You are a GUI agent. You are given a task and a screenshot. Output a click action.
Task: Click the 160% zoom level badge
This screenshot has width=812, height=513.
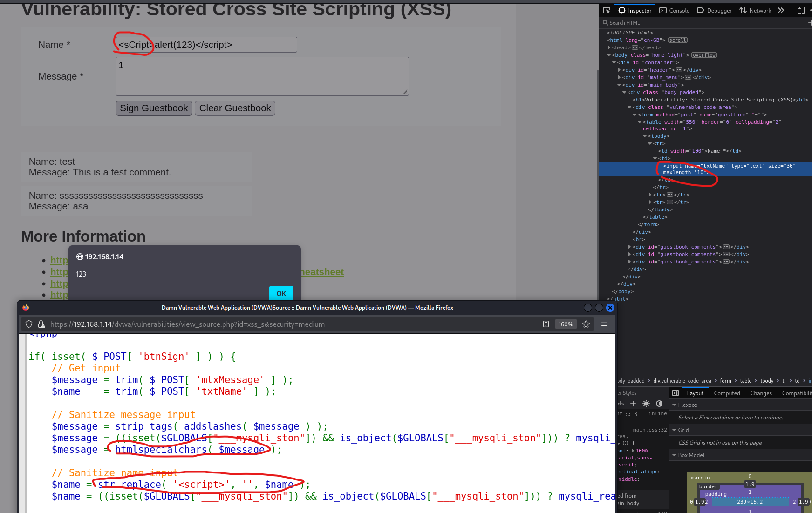click(x=566, y=324)
